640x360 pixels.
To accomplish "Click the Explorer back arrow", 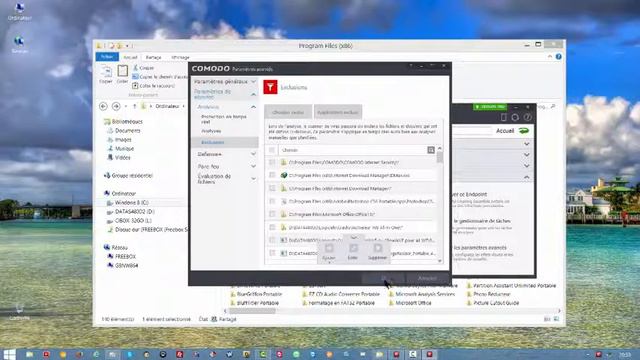I will tap(103, 106).
